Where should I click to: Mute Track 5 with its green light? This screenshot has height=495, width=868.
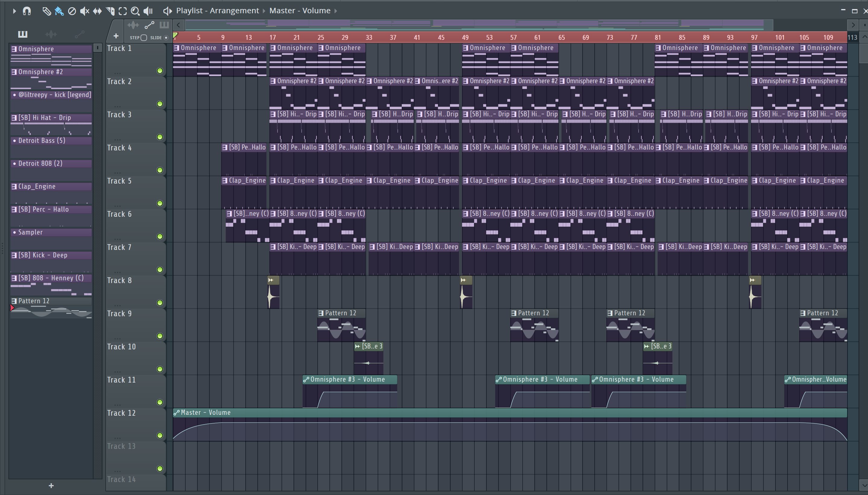coord(160,203)
